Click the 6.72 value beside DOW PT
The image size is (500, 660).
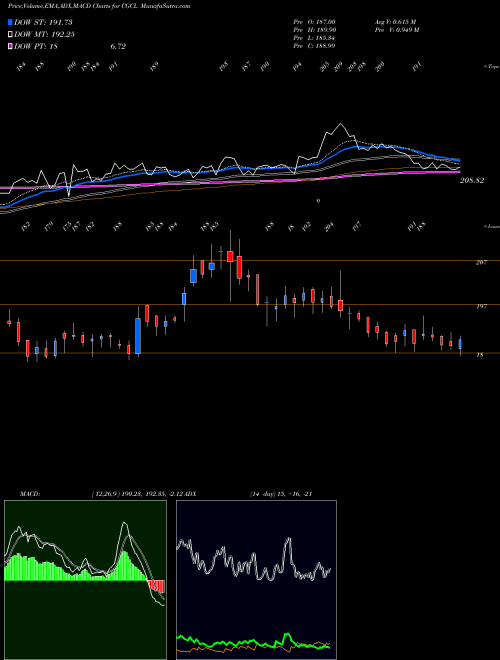coord(118,46)
